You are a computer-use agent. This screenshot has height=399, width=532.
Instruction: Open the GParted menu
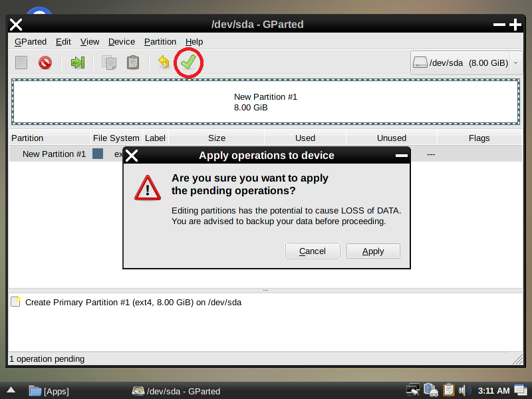31,42
